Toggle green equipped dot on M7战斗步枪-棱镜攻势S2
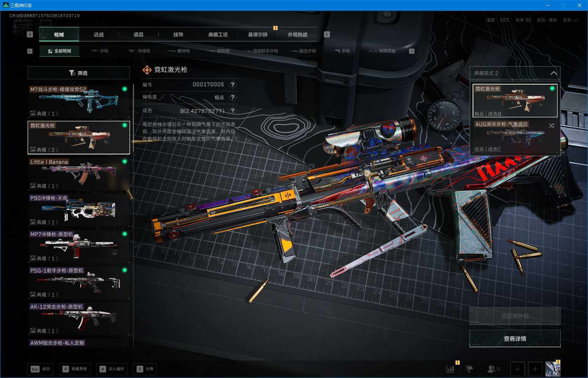Image resolution: width=588 pixels, height=378 pixels. click(x=124, y=89)
